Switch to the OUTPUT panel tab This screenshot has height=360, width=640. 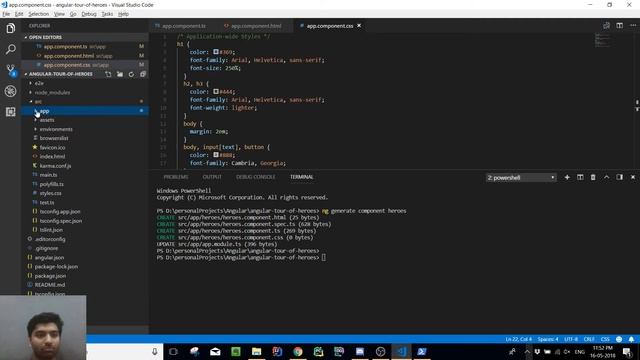click(x=212, y=177)
